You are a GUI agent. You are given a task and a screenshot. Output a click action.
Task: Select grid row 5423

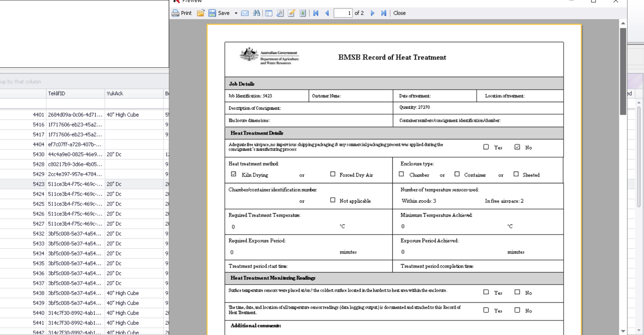coord(85,184)
